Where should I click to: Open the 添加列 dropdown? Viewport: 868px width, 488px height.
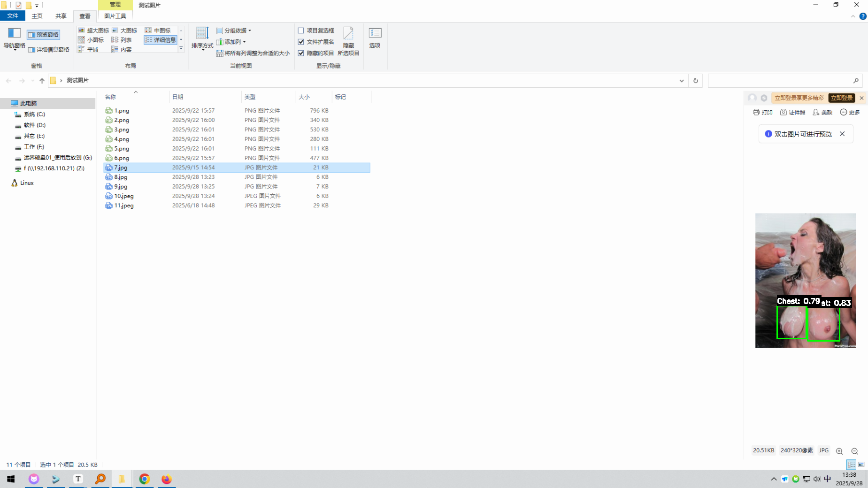pyautogui.click(x=231, y=42)
